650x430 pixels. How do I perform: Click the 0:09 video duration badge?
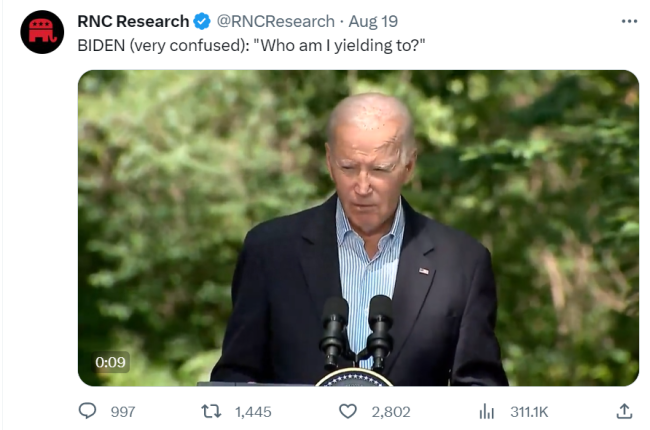click(x=110, y=362)
